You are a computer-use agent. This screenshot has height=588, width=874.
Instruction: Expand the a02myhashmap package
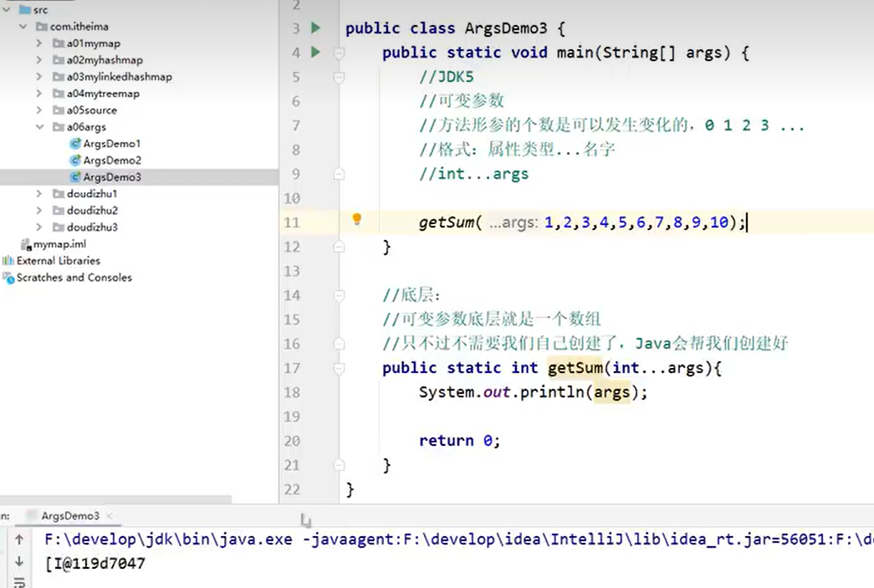pyautogui.click(x=39, y=59)
